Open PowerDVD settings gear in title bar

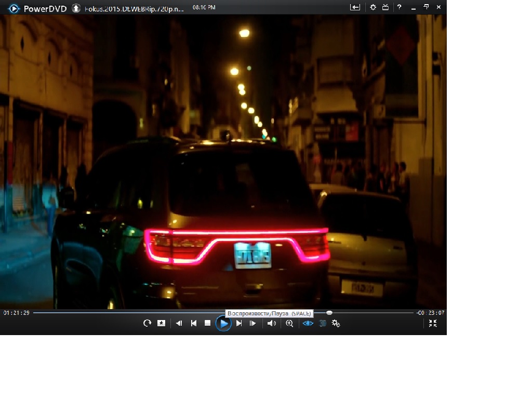373,7
